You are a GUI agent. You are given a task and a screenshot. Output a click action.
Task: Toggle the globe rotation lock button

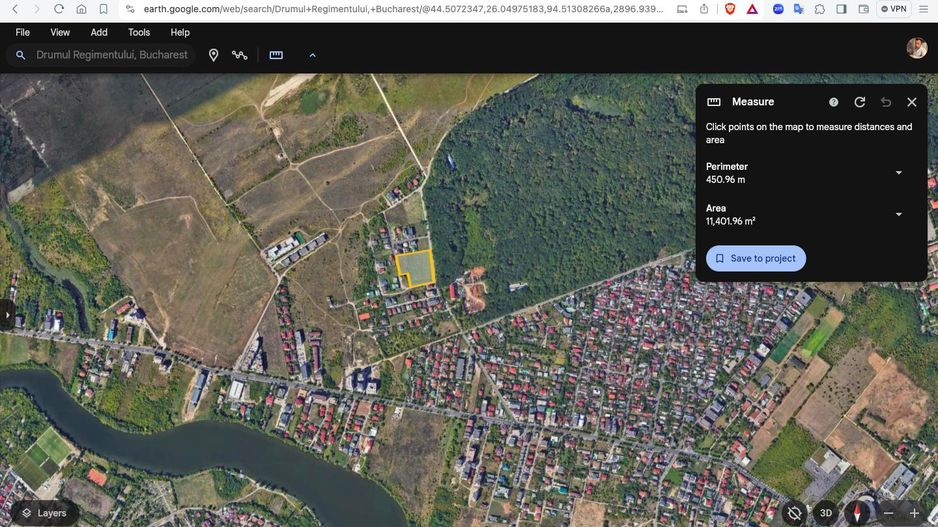click(794, 513)
